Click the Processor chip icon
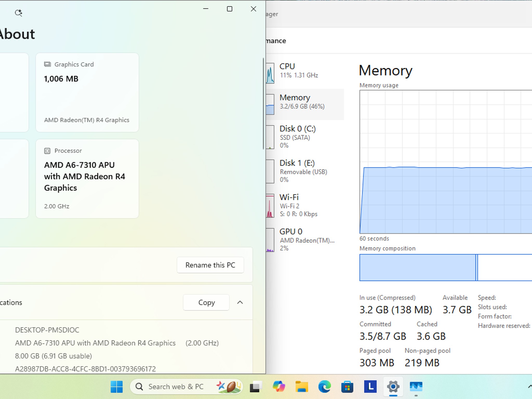 click(x=47, y=151)
